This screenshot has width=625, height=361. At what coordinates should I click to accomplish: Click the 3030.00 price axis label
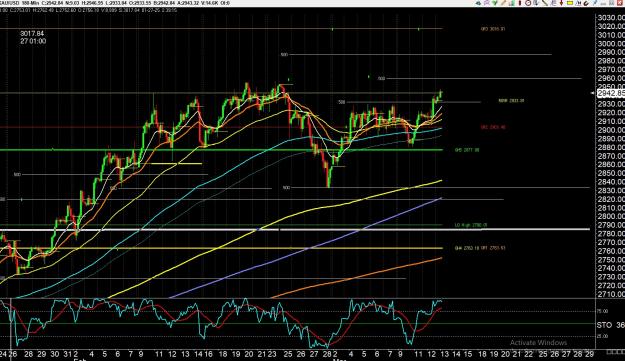point(611,18)
